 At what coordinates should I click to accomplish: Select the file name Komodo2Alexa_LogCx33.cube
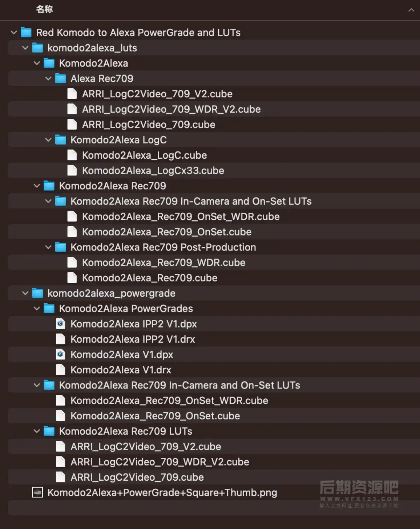153,171
